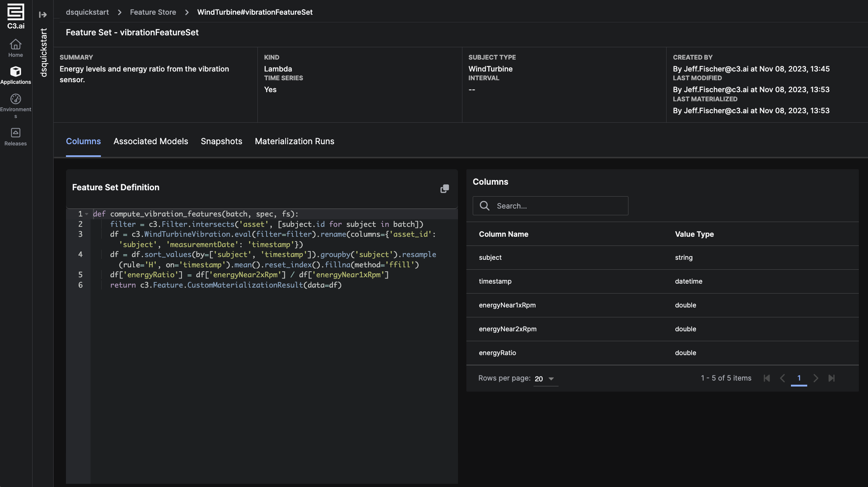
Task: Sort by Column Name header
Action: coord(504,234)
